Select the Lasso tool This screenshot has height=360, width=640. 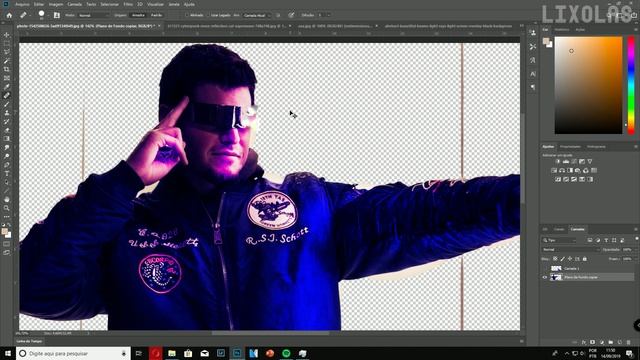click(x=7, y=52)
